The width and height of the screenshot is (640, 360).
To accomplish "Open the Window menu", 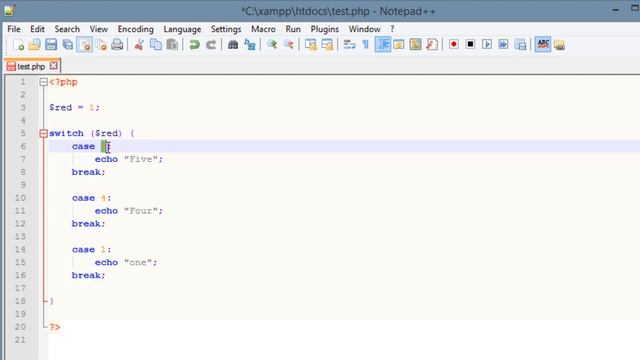I will 364,29.
